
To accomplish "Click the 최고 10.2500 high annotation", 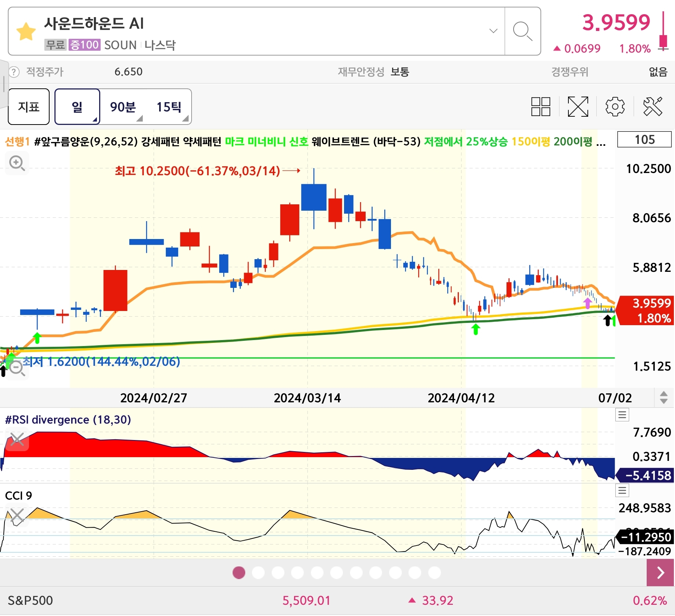I will pyautogui.click(x=198, y=171).
